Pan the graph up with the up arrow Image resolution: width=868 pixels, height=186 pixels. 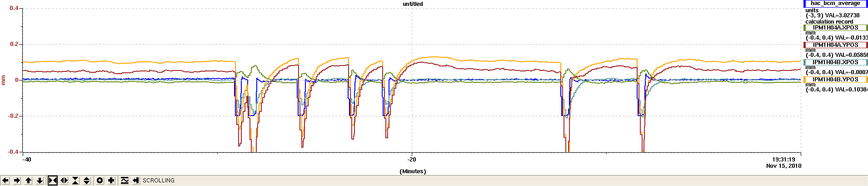click(x=28, y=181)
